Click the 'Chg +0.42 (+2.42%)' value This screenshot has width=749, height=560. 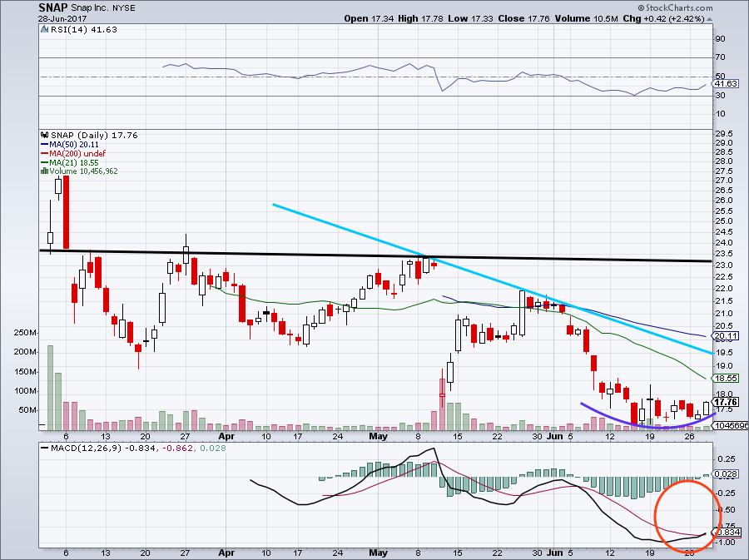point(663,18)
